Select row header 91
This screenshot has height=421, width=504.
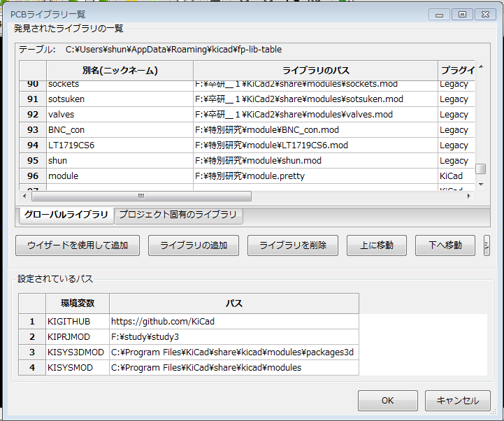[x=33, y=99]
